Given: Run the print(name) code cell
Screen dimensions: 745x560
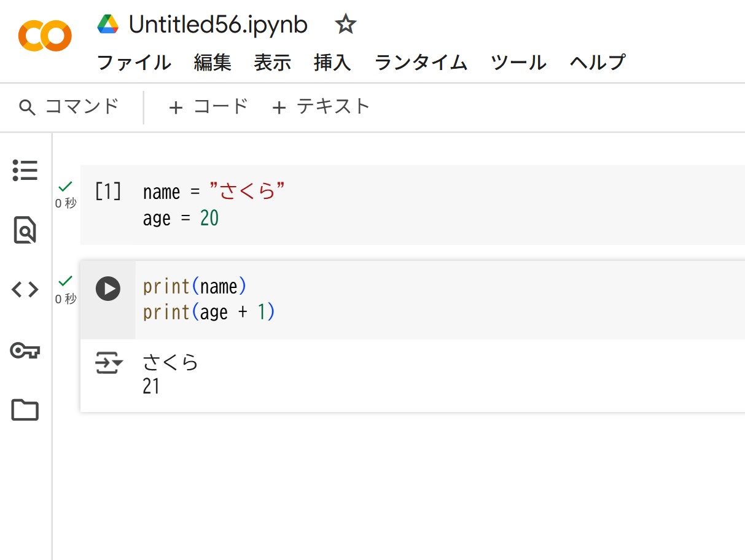Looking at the screenshot, I should [x=108, y=289].
